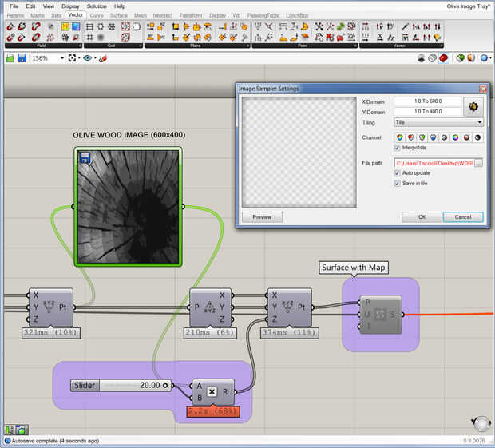The height and width of the screenshot is (448, 495).
Task: Open the Tiling dropdown
Action: [438, 123]
